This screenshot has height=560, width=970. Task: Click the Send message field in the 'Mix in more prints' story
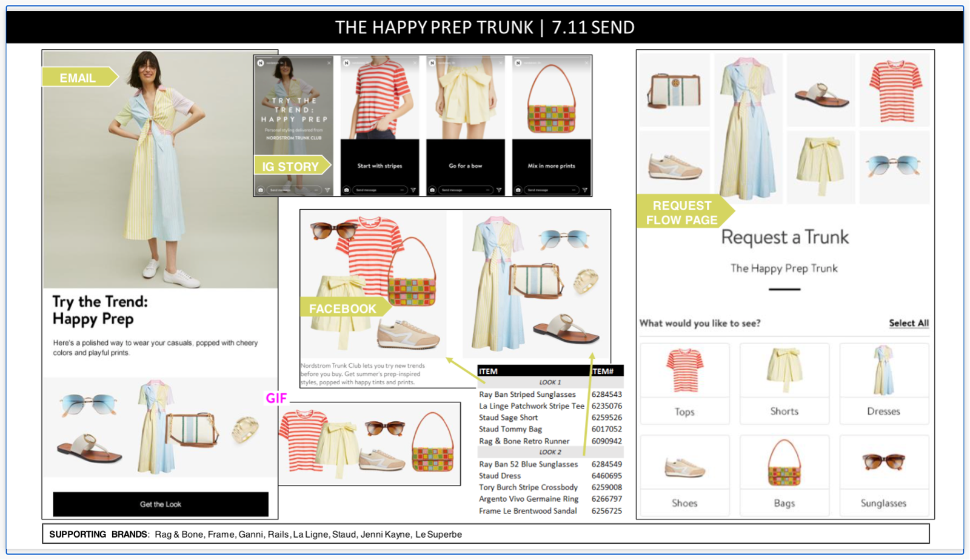[551, 190]
